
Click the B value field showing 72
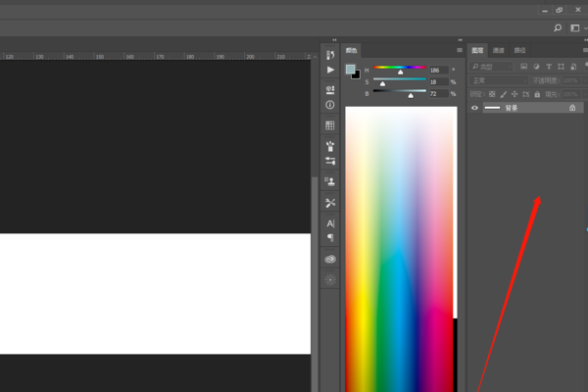(x=439, y=94)
